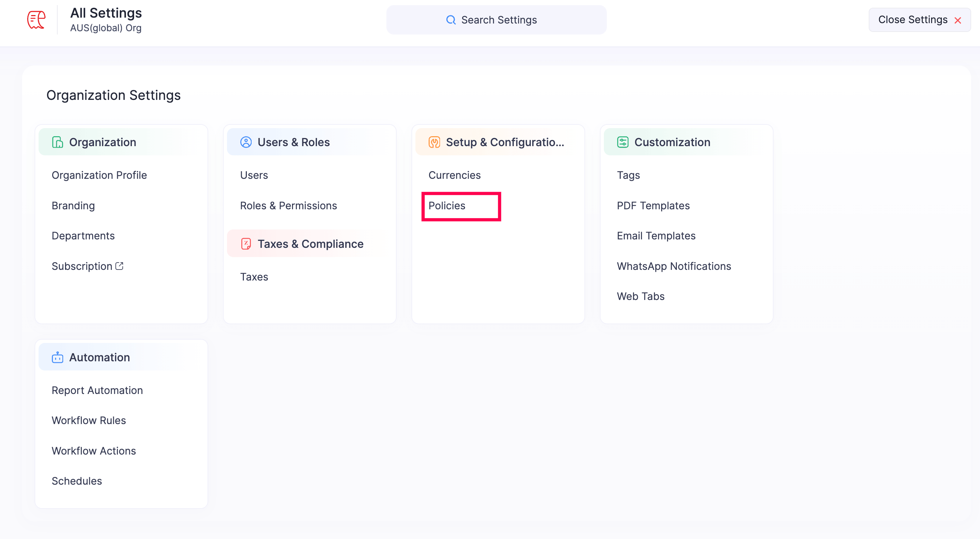Click the red X close icon
The width and height of the screenshot is (980, 539).
point(958,21)
